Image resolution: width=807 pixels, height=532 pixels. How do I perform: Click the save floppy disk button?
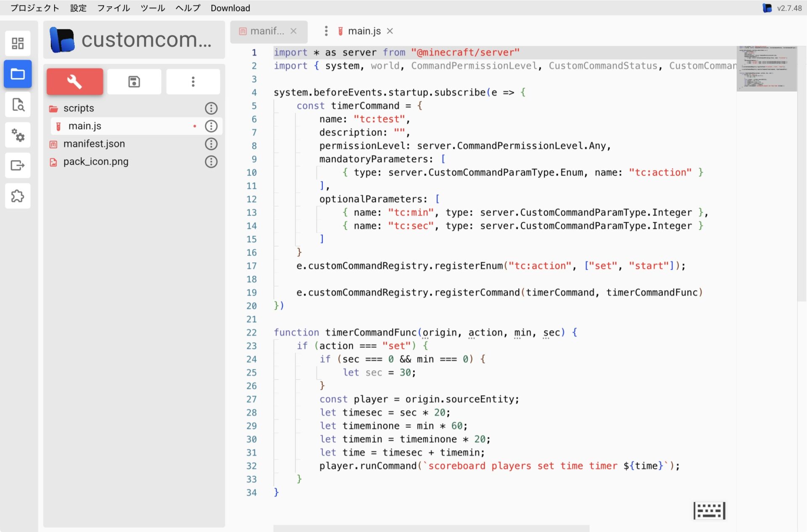click(134, 82)
